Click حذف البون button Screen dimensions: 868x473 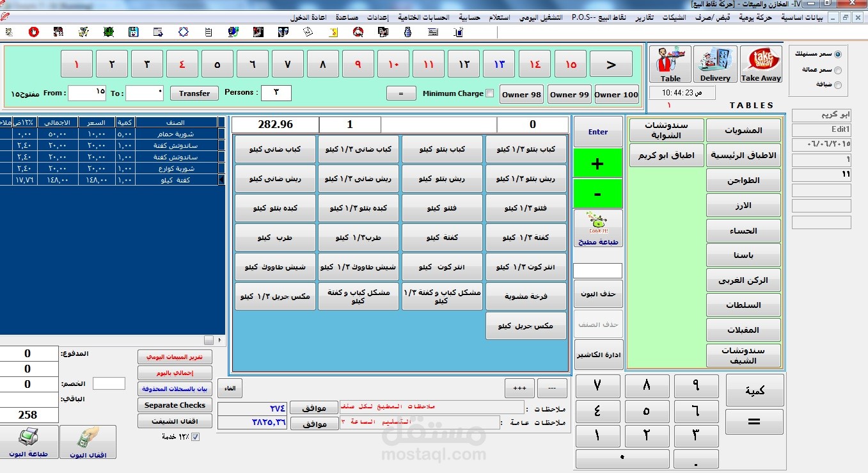tap(599, 294)
